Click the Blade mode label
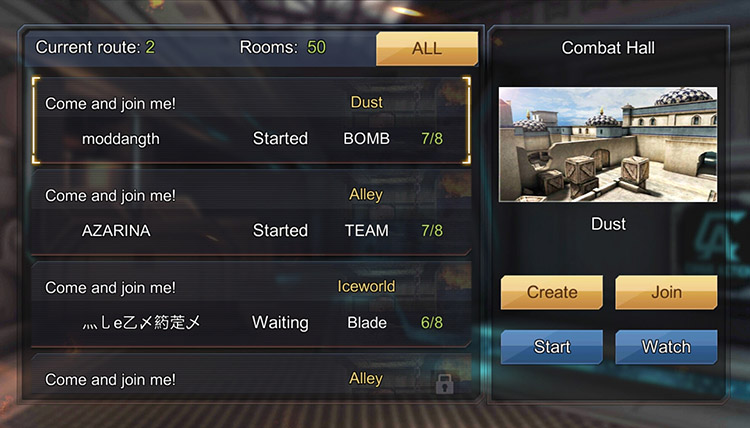The width and height of the screenshot is (750, 428). click(367, 323)
